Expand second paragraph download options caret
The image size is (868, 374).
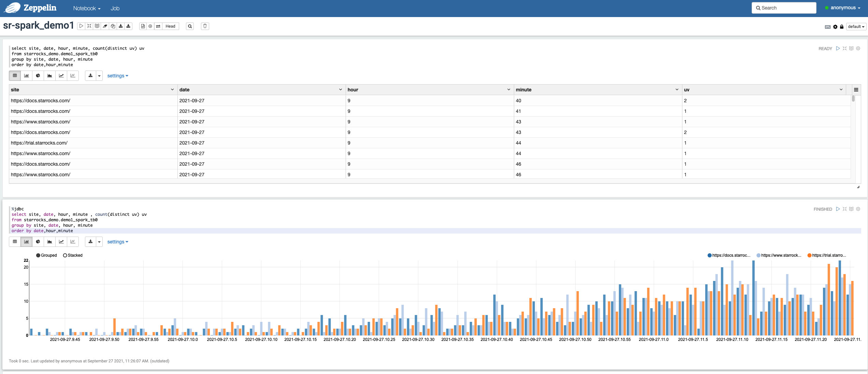99,242
